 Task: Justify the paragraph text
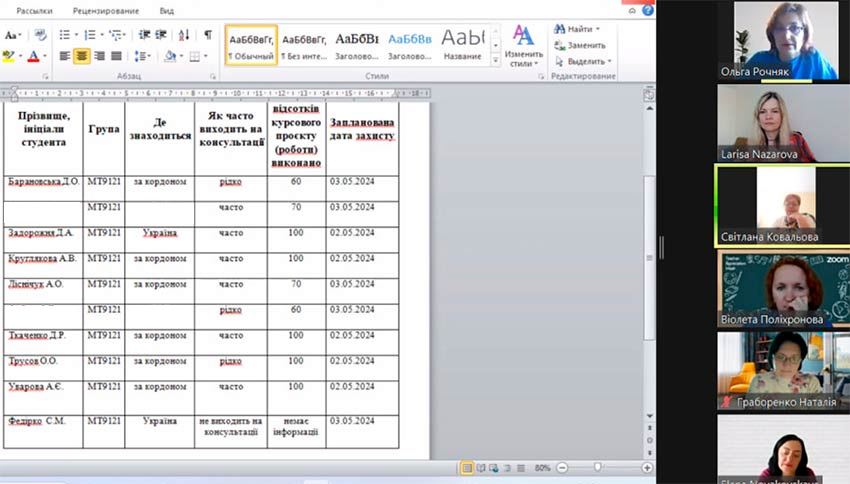pyautogui.click(x=116, y=56)
